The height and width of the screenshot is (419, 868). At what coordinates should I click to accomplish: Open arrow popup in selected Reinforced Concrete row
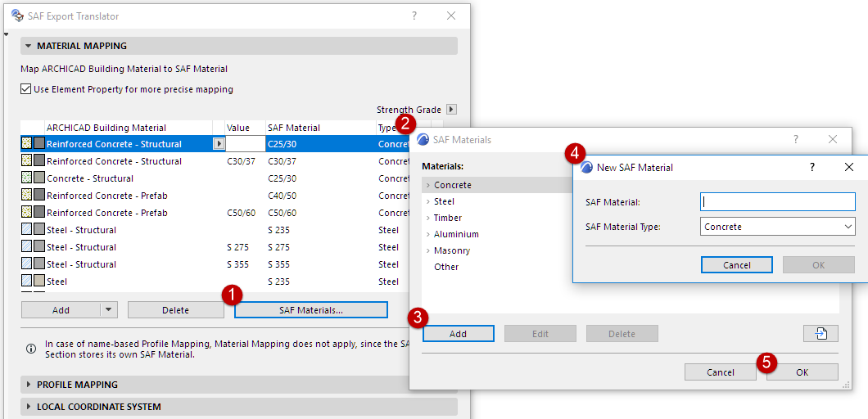tap(219, 144)
